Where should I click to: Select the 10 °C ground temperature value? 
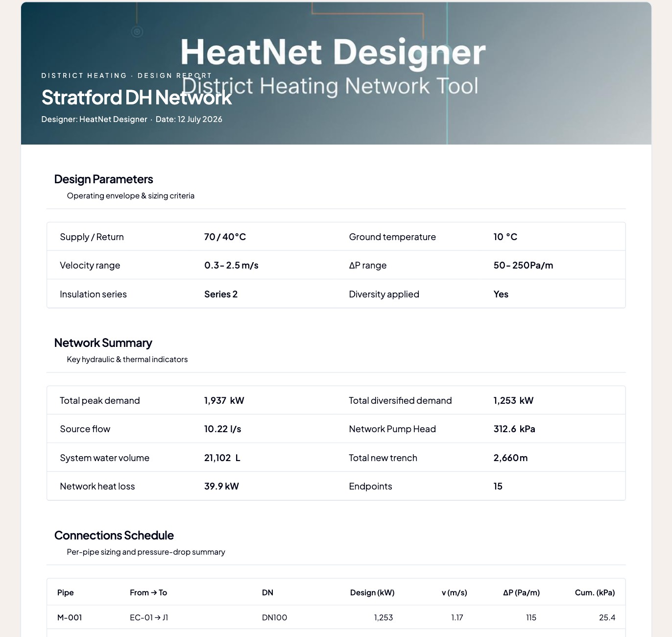[x=505, y=237]
